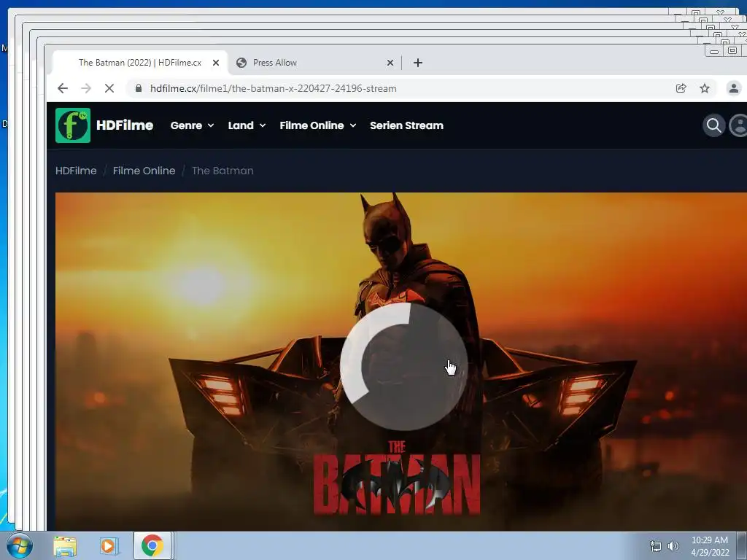The image size is (747, 560).
Task: Click the HDFilme site title text
Action: [x=124, y=125]
